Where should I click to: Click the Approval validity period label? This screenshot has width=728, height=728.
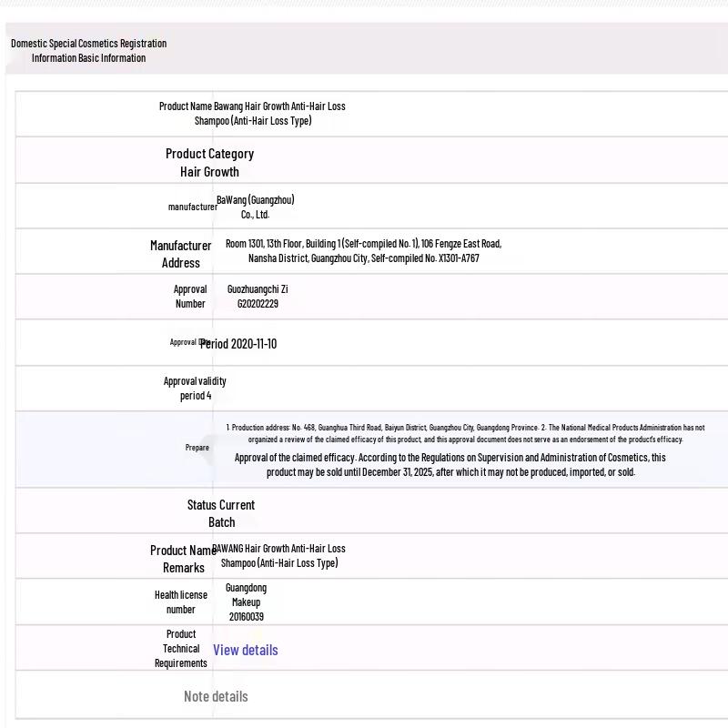point(195,389)
